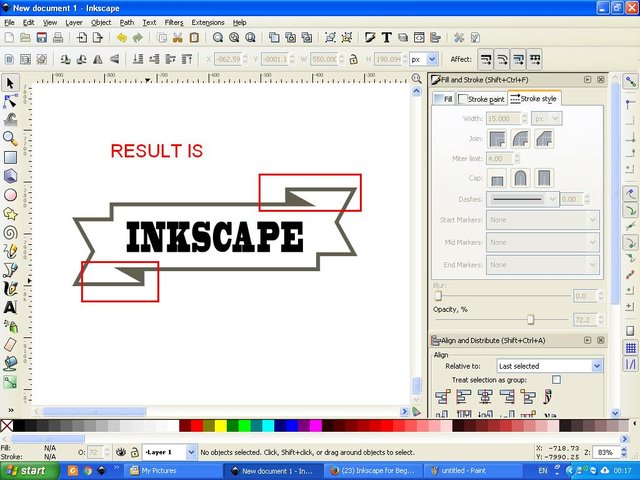Pick the Tweak tool in the toolbox
640x480 pixels.
10,120
